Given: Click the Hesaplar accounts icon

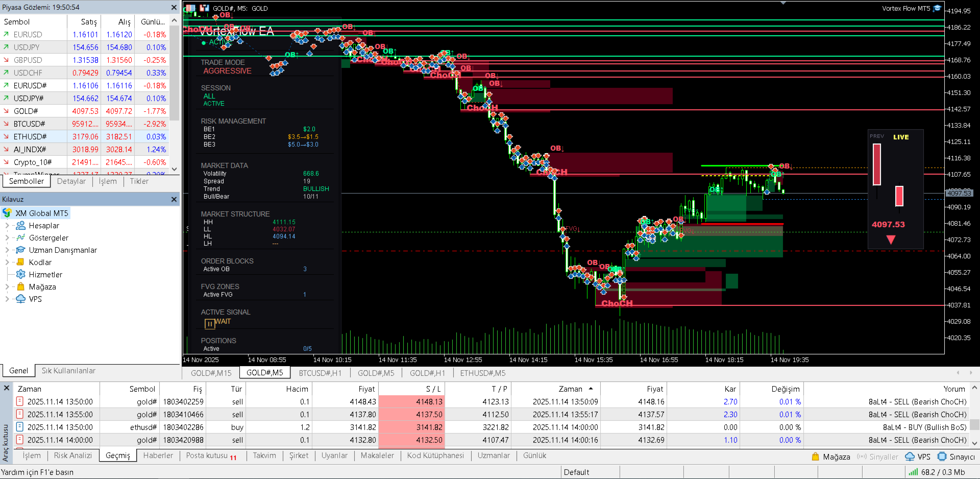Looking at the screenshot, I should pyautogui.click(x=21, y=225).
